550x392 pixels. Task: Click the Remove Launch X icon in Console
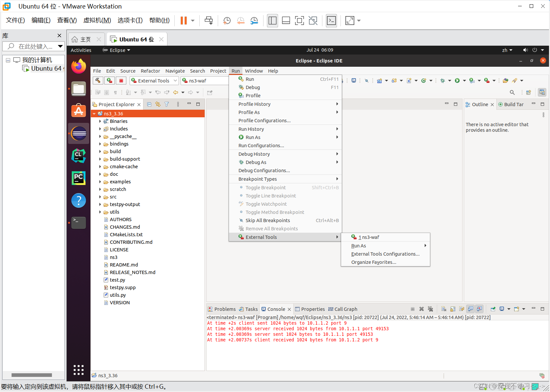[421, 309]
